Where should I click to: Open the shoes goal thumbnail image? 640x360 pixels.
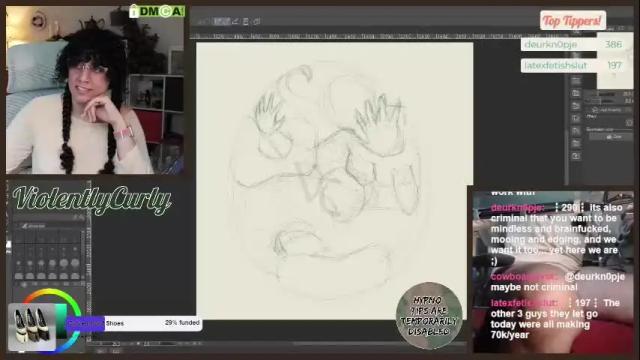32,327
